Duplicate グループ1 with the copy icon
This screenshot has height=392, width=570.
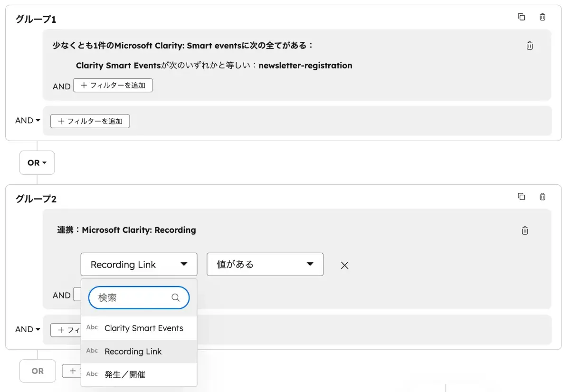click(521, 17)
